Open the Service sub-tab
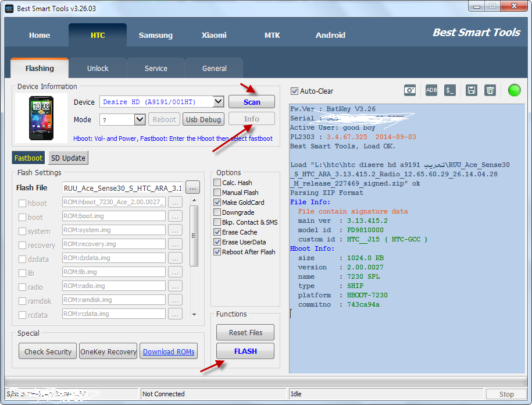This screenshot has width=532, height=405. point(156,68)
